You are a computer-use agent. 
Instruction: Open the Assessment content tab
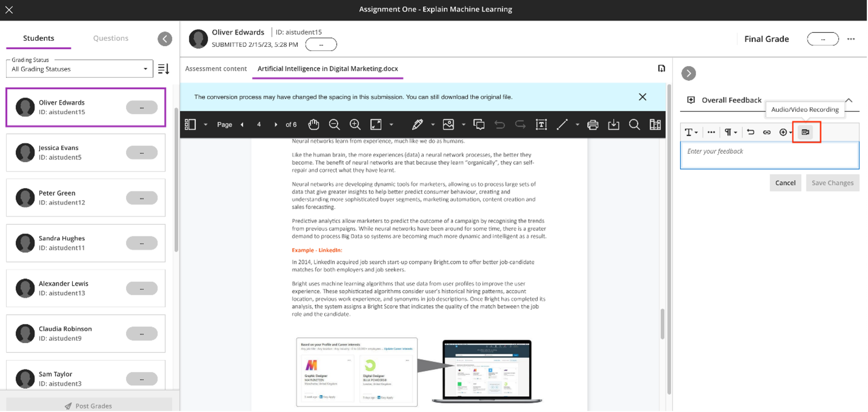pyautogui.click(x=216, y=68)
